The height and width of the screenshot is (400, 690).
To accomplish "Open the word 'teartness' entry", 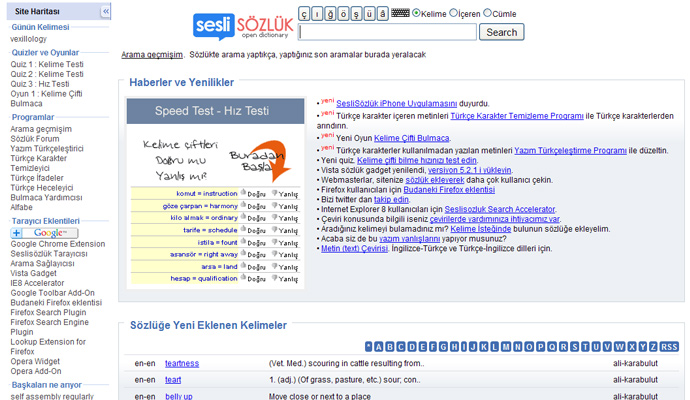I will click(x=182, y=363).
